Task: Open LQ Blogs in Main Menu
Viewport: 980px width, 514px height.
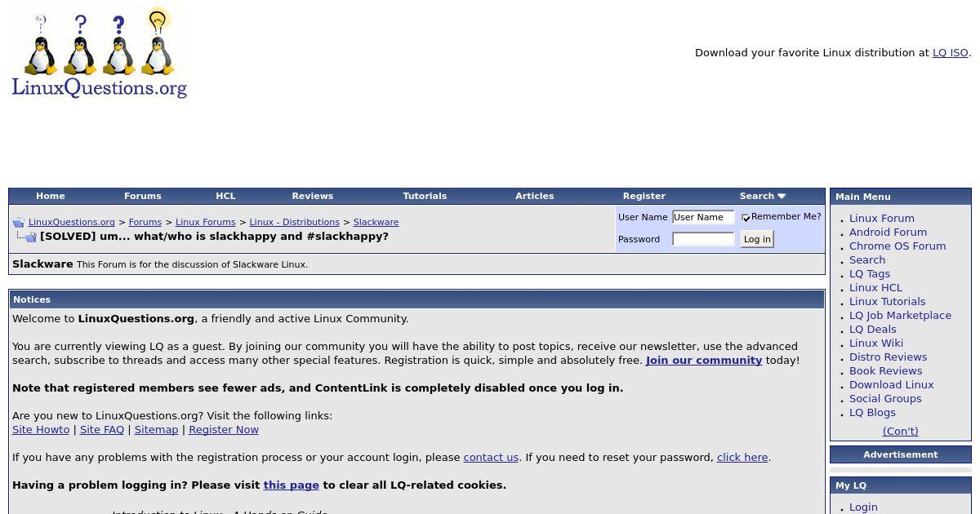Action: click(x=872, y=413)
